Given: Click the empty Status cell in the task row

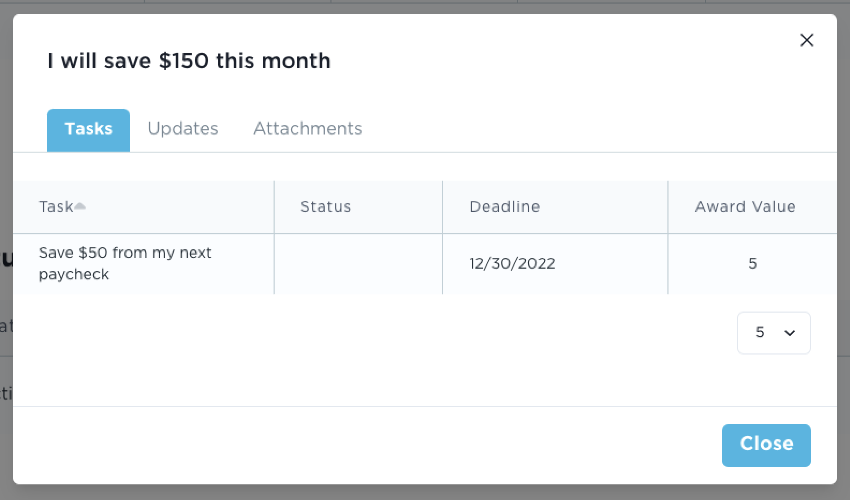Looking at the screenshot, I should click(x=358, y=264).
